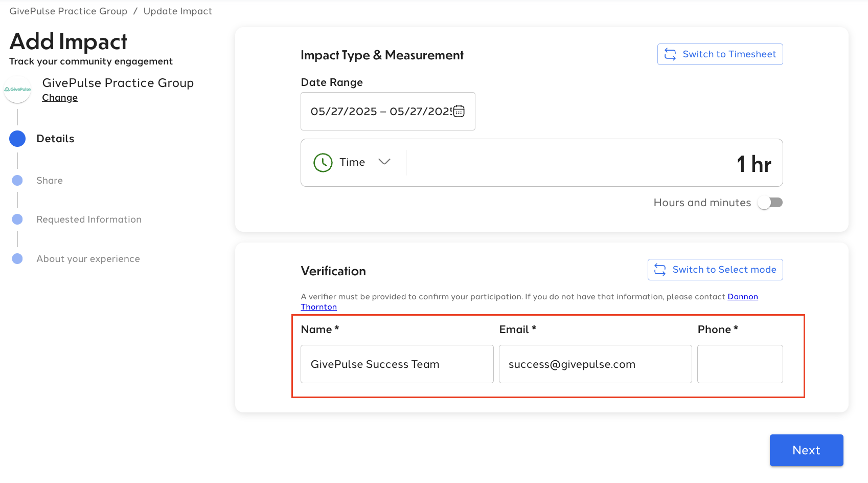Toggle the Hours and minutes switch

(x=770, y=203)
